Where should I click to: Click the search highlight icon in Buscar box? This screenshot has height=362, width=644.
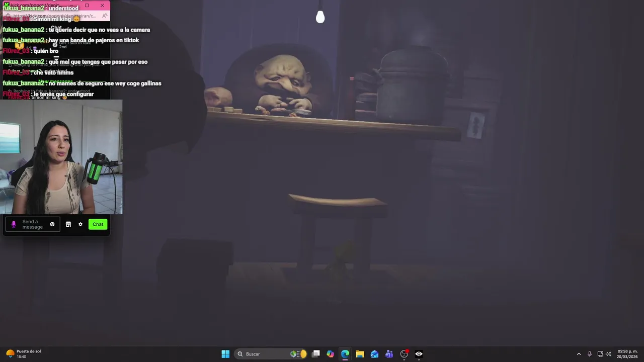tap(298, 354)
